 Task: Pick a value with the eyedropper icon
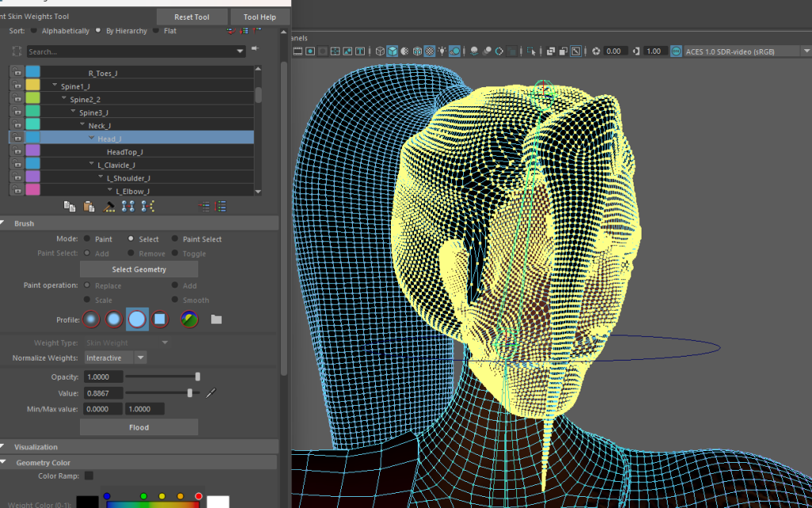point(211,393)
